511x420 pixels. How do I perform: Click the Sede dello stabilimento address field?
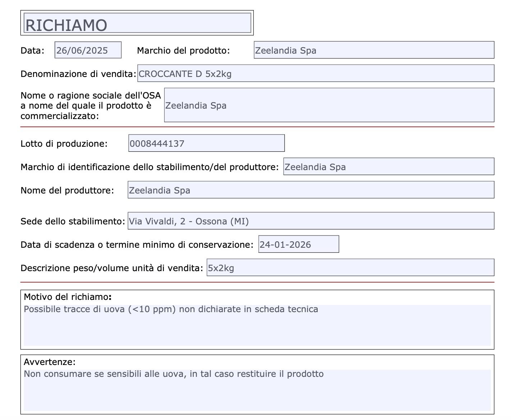310,221
